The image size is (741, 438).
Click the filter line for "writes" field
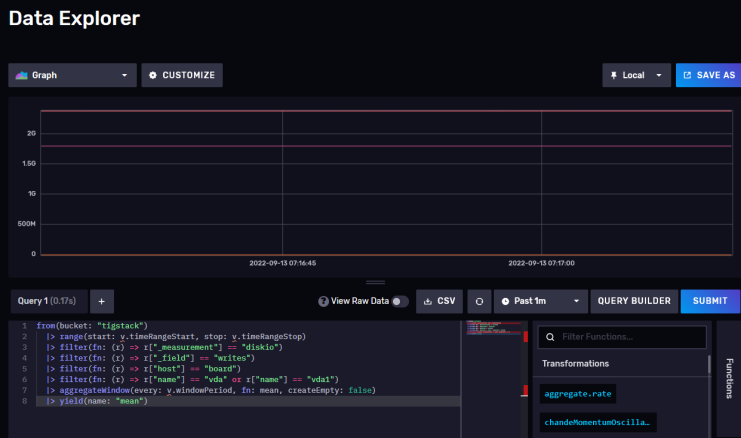pos(150,358)
